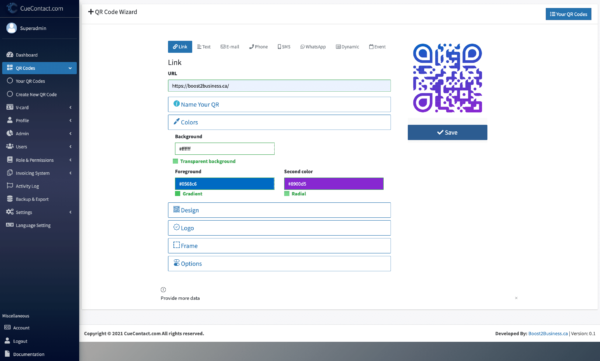Pick the purple Second color swatch

(334, 184)
